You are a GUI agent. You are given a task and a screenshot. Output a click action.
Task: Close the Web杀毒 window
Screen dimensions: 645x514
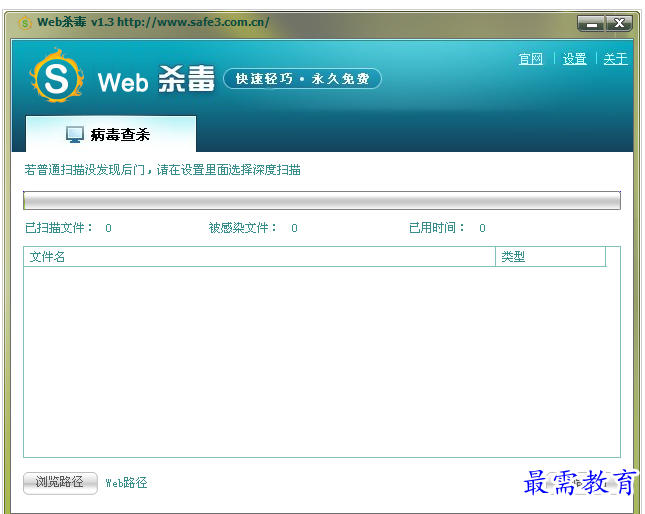click(x=619, y=24)
